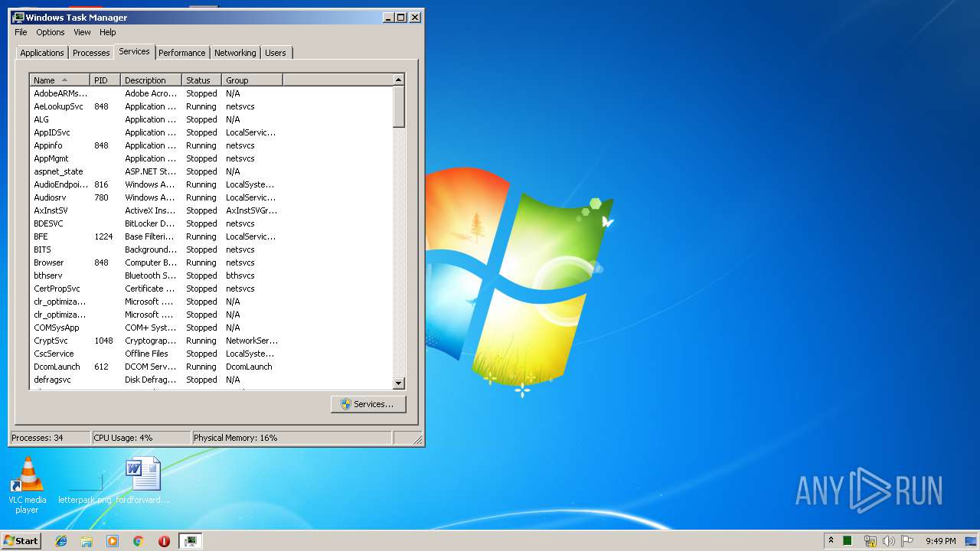Select the CertPropSvc service row
Screen dimensions: 980x551
pos(211,289)
